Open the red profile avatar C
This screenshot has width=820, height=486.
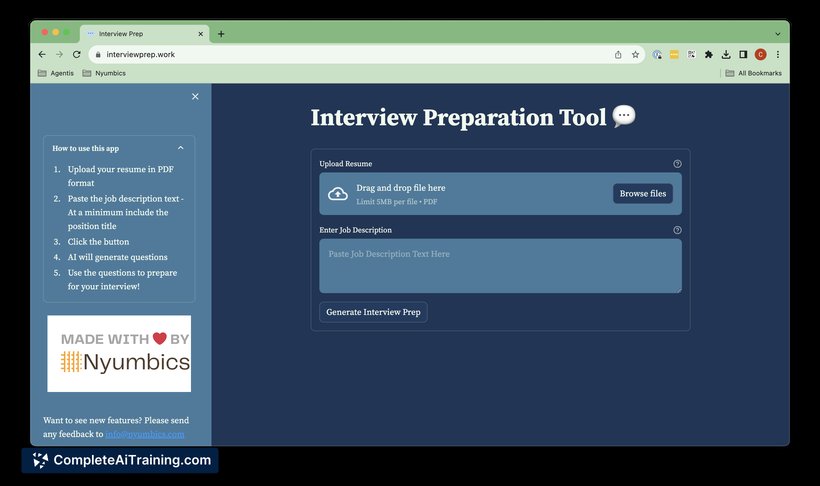[760, 54]
